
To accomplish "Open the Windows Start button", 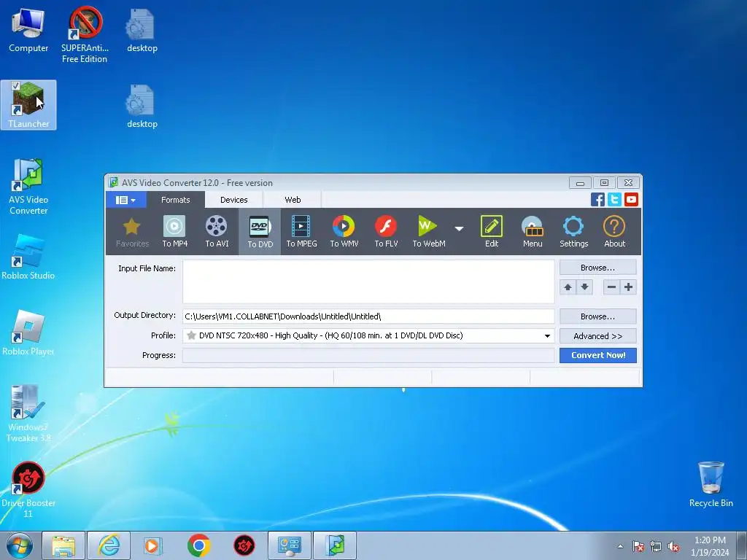I will click(20, 545).
